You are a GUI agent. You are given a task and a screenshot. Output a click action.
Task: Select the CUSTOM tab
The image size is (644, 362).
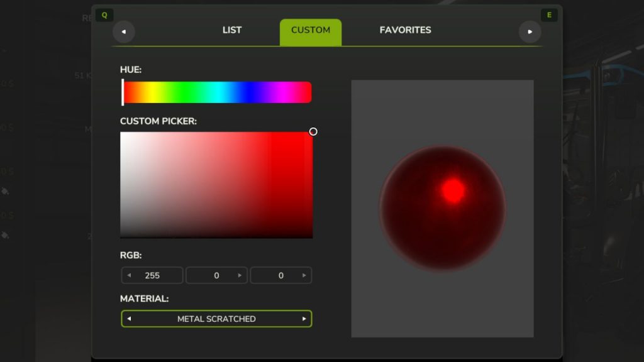click(310, 30)
